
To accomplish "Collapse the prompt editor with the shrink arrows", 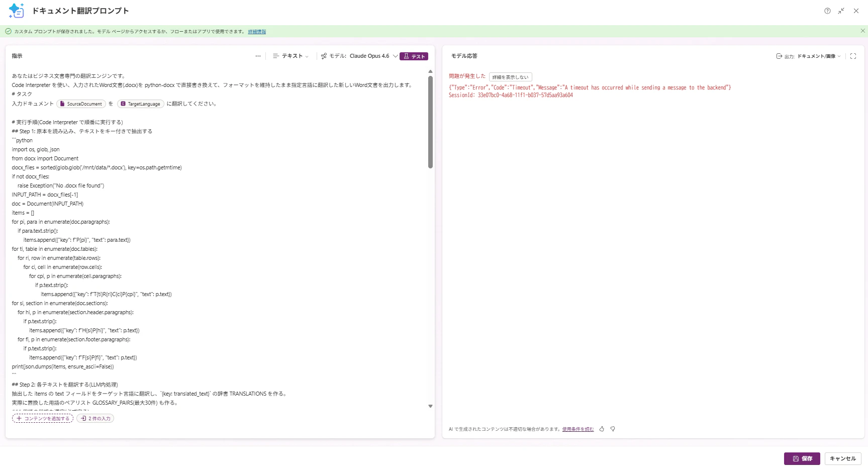I will coord(841,11).
